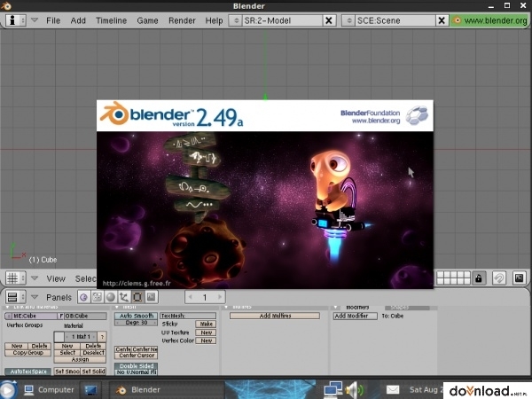Open the Buttons window type selector icon

pyautogui.click(x=16, y=297)
